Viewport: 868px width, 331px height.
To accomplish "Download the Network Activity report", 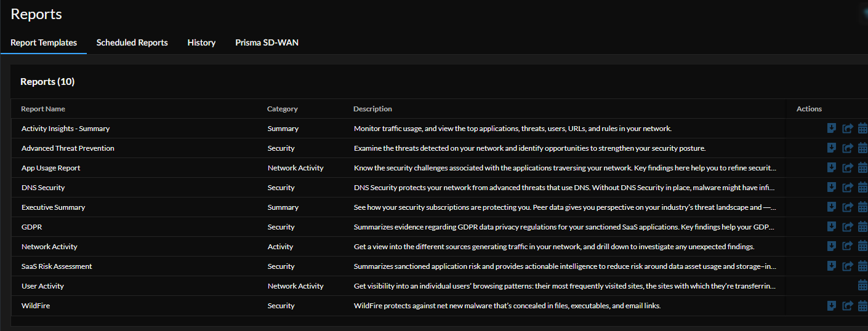I will coord(831,247).
